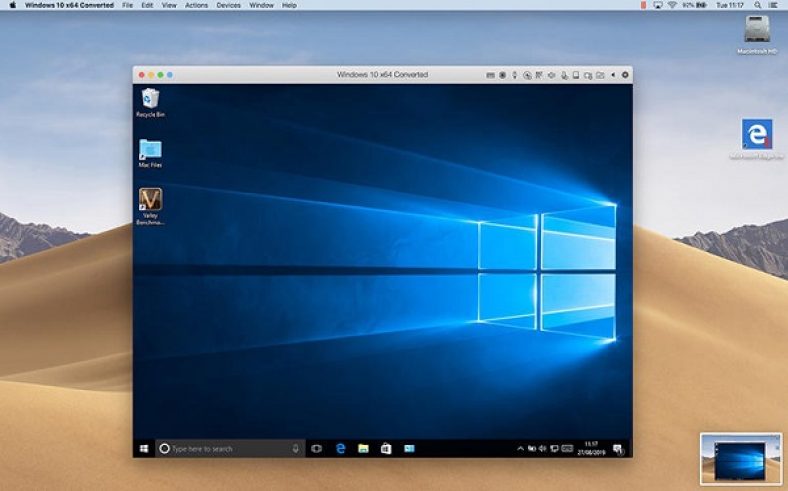Click the gear icon in the VM window title bar
Image resolution: width=788 pixels, height=491 pixels.
pos(625,75)
